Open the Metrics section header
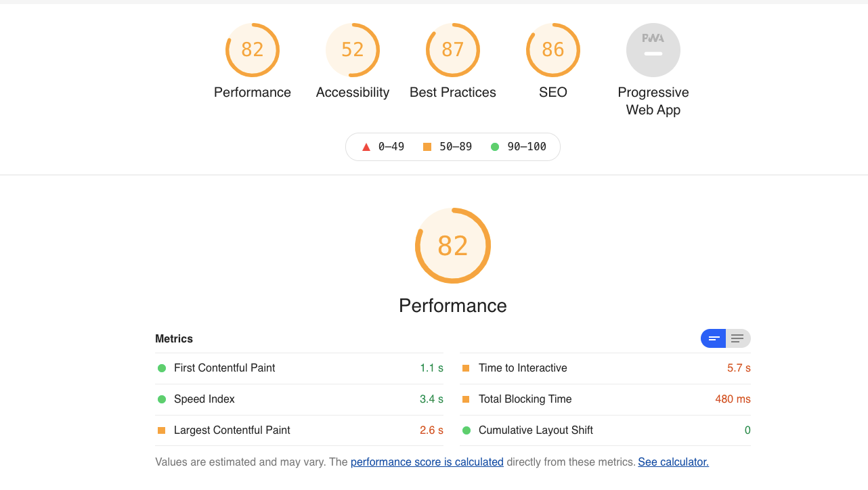The height and width of the screenshot is (490, 868). 173,338
